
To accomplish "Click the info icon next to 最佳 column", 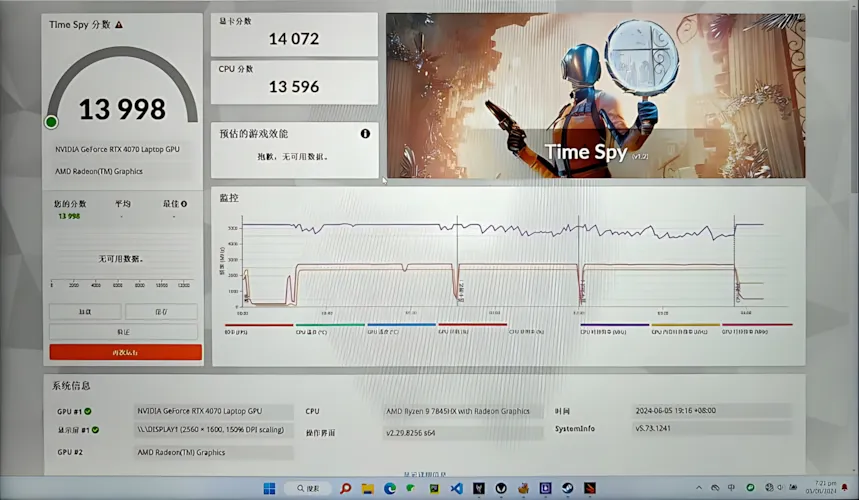I will (184, 204).
